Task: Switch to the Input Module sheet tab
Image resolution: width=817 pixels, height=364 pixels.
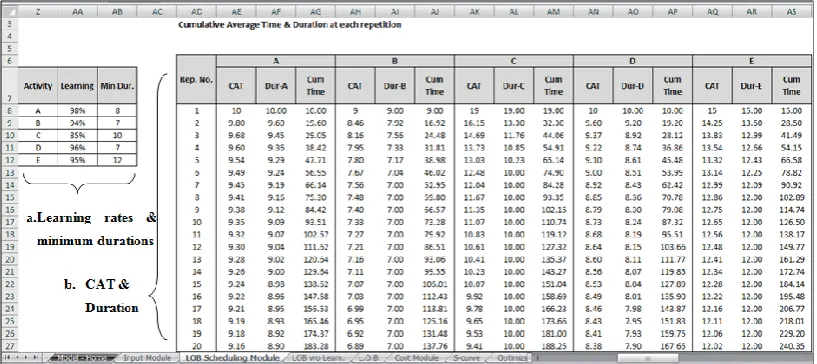Action: coord(146,358)
